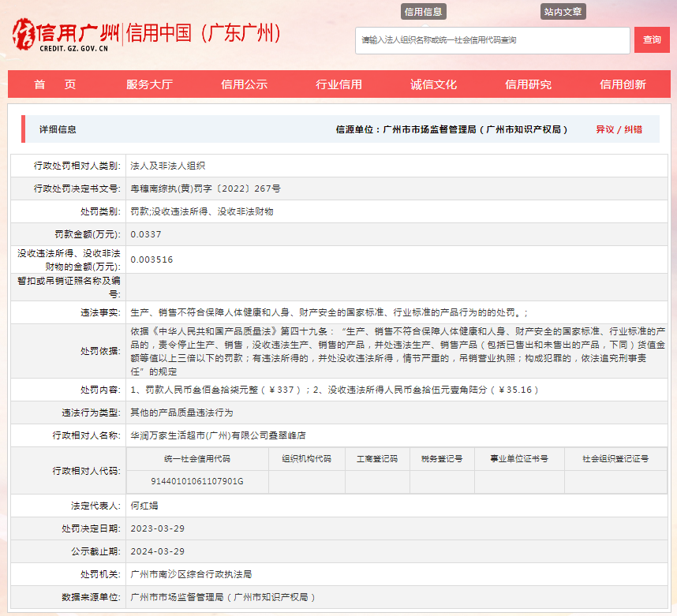Click the 罚款金额(万元) row label

click(x=88, y=234)
